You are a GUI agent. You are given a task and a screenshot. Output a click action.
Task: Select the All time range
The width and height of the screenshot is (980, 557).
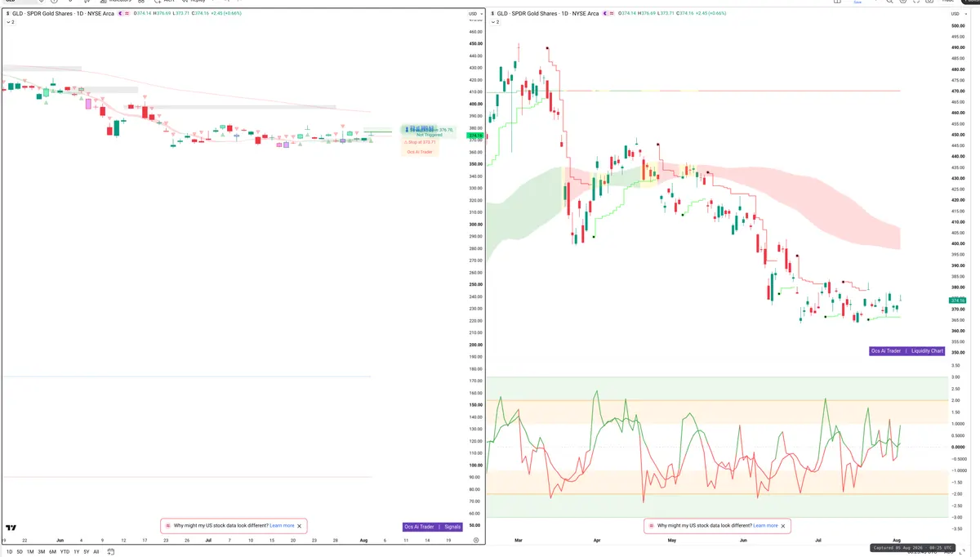[x=96, y=552]
